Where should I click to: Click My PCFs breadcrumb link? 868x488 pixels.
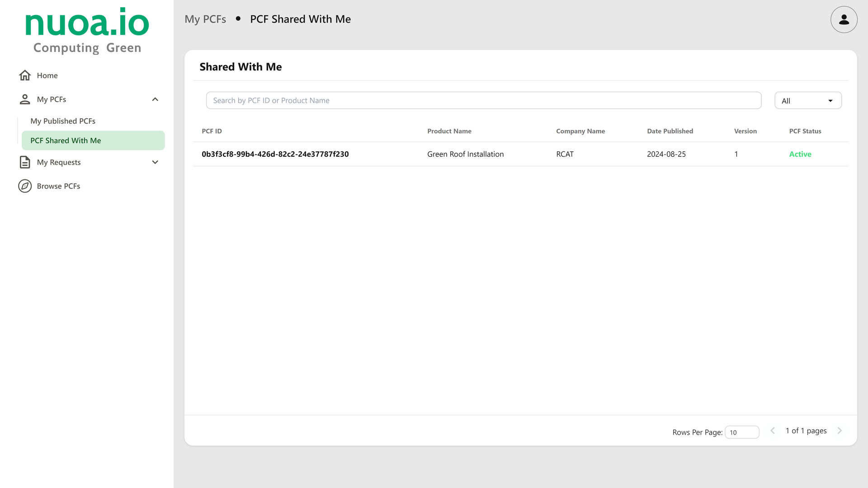pyautogui.click(x=205, y=19)
